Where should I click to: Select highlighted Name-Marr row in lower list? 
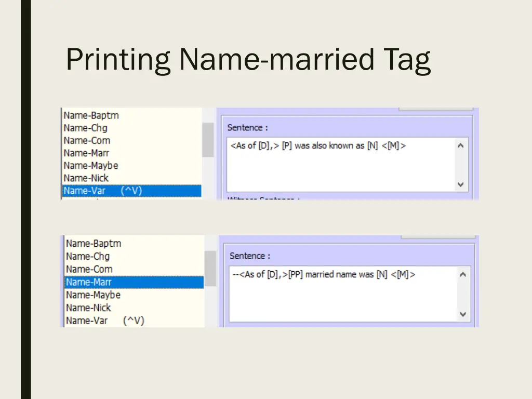135,282
